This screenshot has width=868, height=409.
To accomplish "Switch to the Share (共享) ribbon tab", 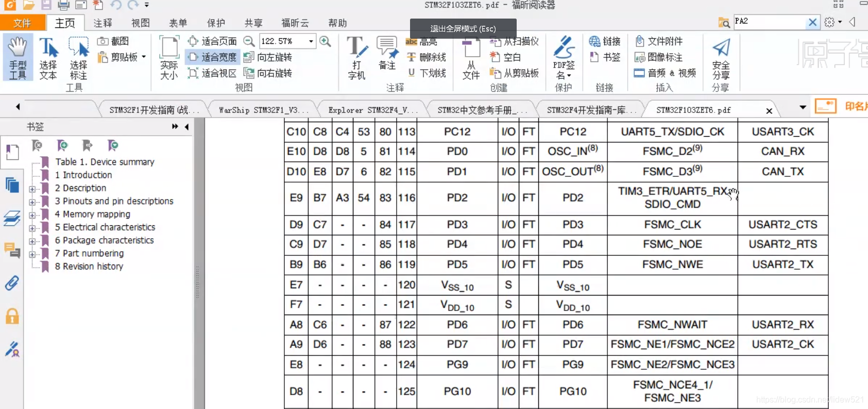I will pyautogui.click(x=253, y=23).
